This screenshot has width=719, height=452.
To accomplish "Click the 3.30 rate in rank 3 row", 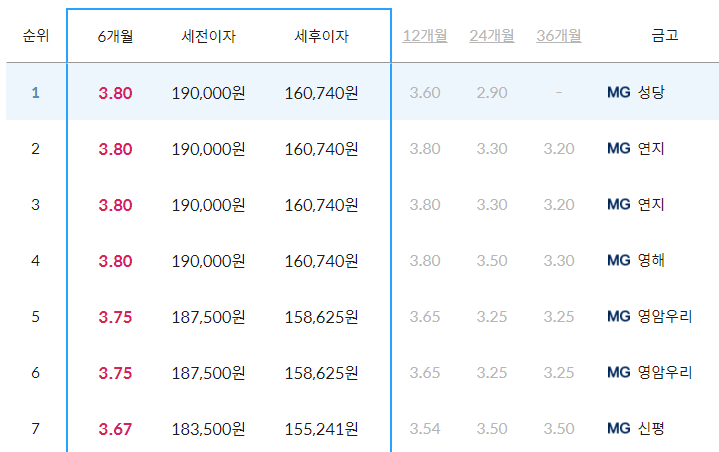I will coord(492,204).
